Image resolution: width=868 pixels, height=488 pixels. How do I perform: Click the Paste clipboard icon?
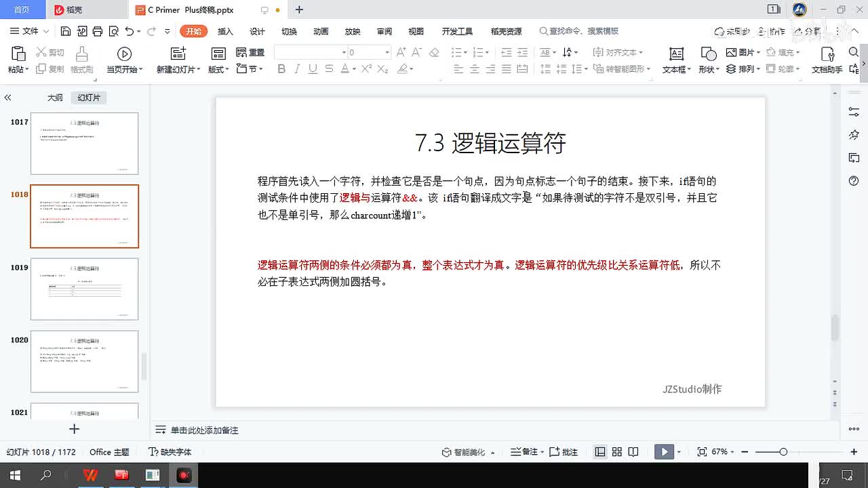click(18, 54)
